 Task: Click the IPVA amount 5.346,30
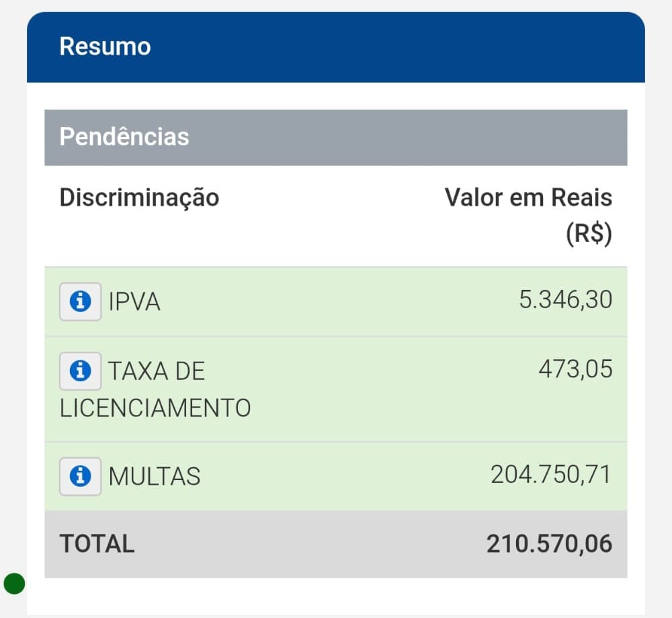click(x=565, y=300)
